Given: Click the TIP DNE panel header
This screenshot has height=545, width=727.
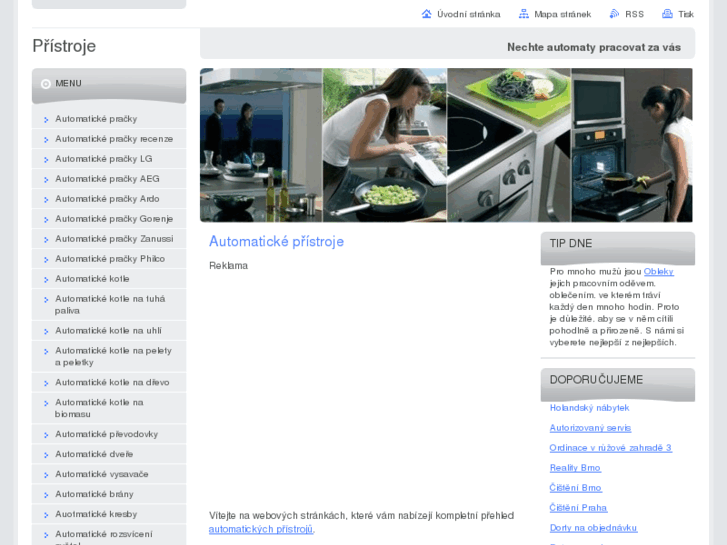Looking at the screenshot, I should point(618,249).
